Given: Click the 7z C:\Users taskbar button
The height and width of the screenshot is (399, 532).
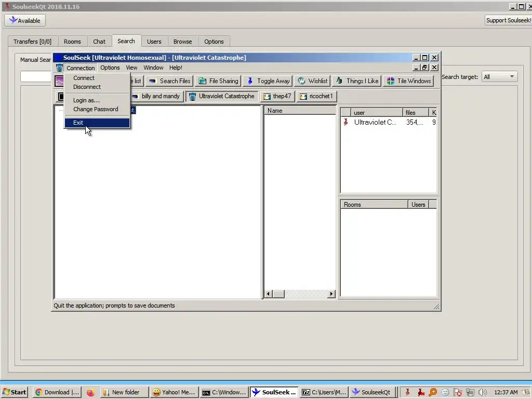Looking at the screenshot, I should [324, 393].
